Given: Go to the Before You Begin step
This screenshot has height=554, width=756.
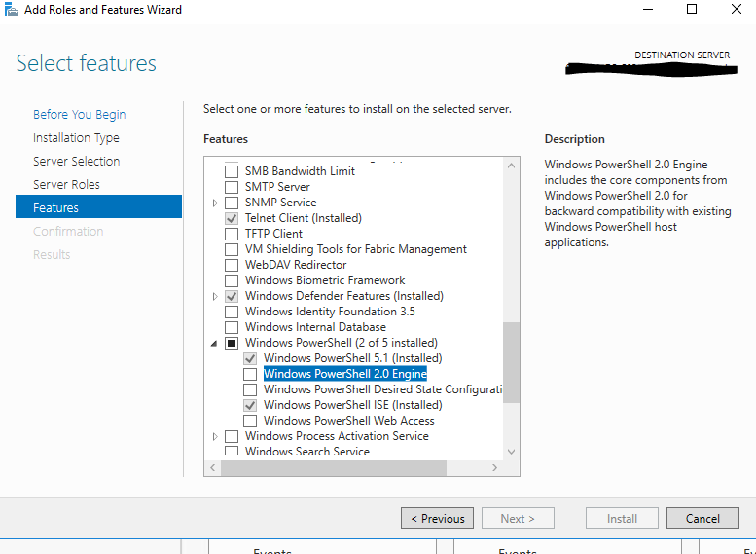Looking at the screenshot, I should (79, 114).
